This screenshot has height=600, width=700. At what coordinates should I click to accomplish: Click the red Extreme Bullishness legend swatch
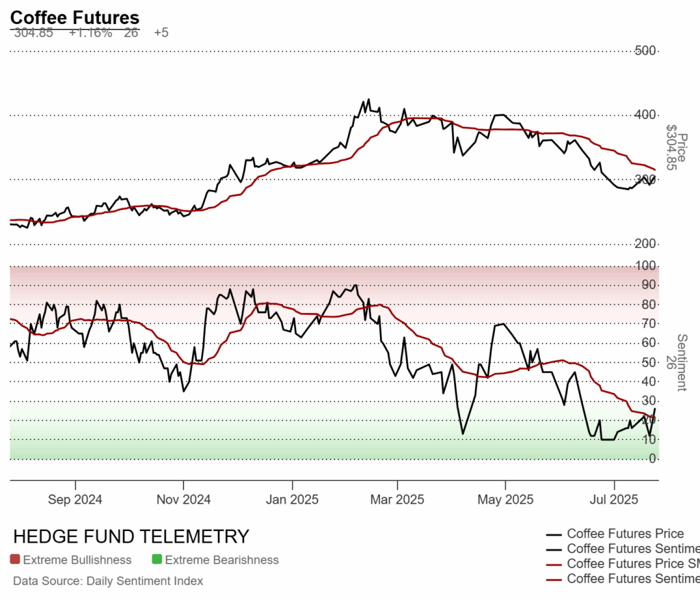tap(15, 559)
